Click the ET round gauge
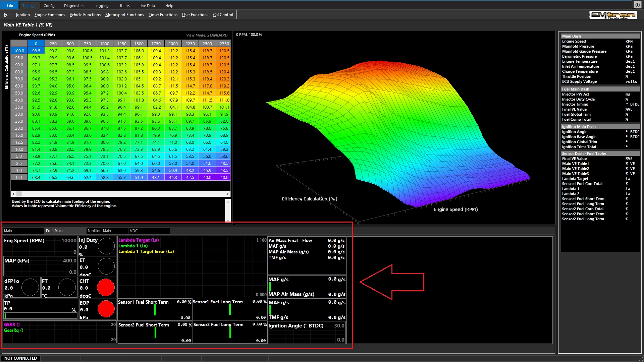Image resolution: width=644 pixels, height=362 pixels. (x=106, y=266)
